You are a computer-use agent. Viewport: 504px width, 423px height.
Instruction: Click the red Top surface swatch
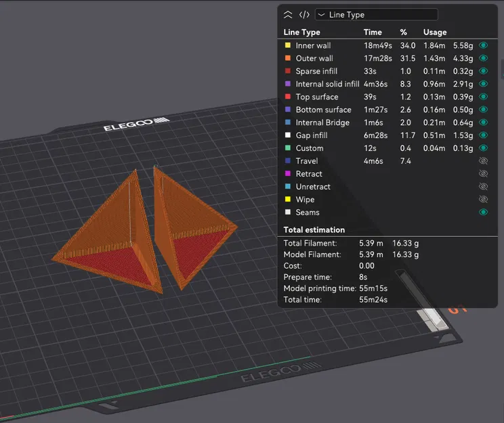click(x=288, y=97)
